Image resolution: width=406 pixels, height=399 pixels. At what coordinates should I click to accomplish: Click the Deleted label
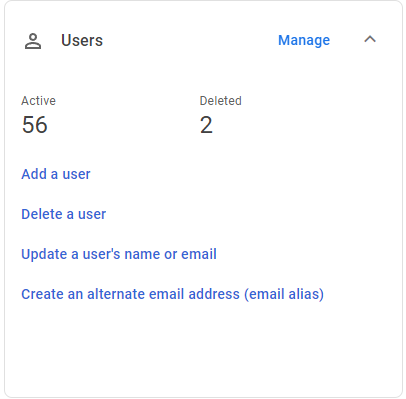tap(220, 101)
